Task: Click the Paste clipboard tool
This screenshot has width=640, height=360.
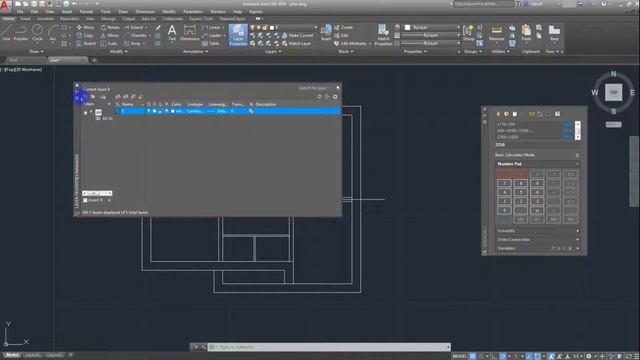Action: 526,33
